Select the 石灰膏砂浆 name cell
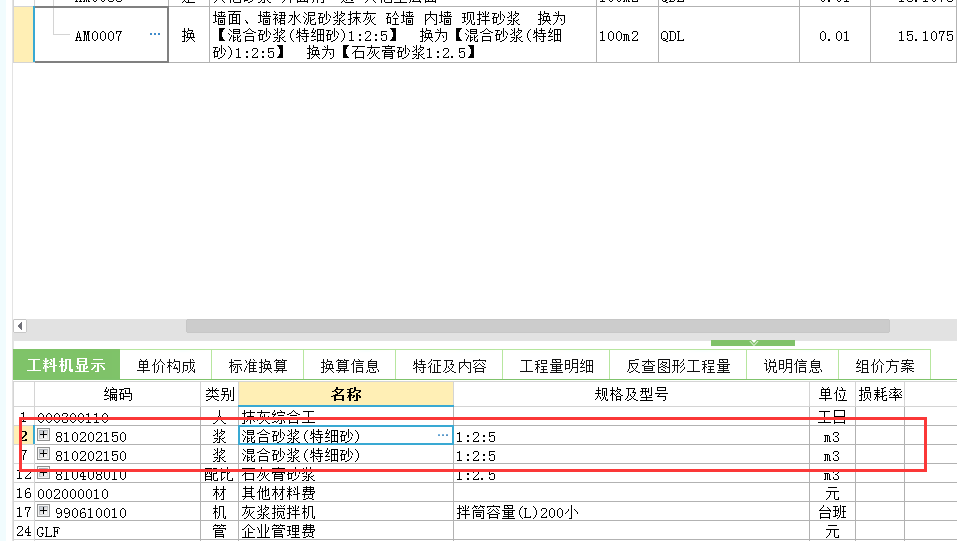The height and width of the screenshot is (541, 957). point(346,474)
